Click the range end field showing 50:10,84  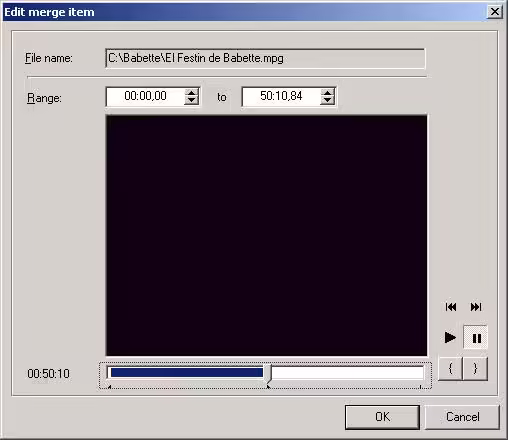click(x=281, y=97)
